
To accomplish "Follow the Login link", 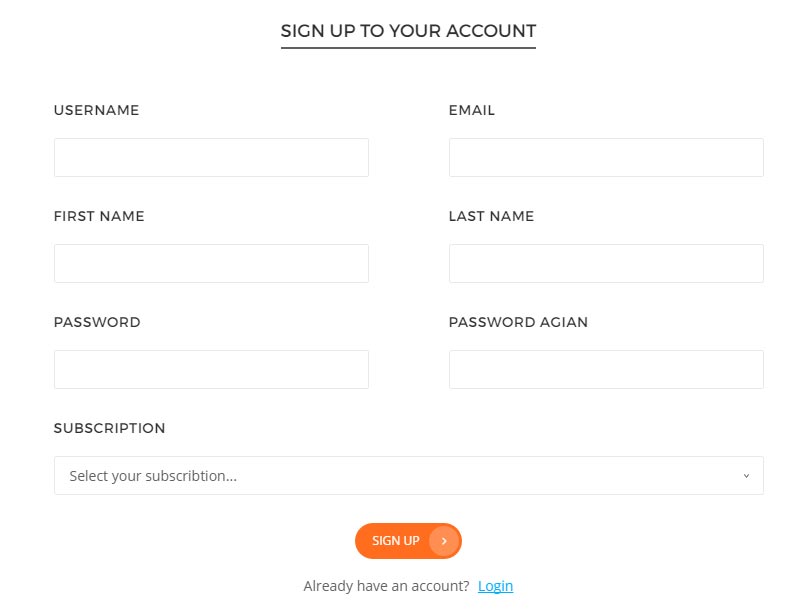I will pos(495,586).
